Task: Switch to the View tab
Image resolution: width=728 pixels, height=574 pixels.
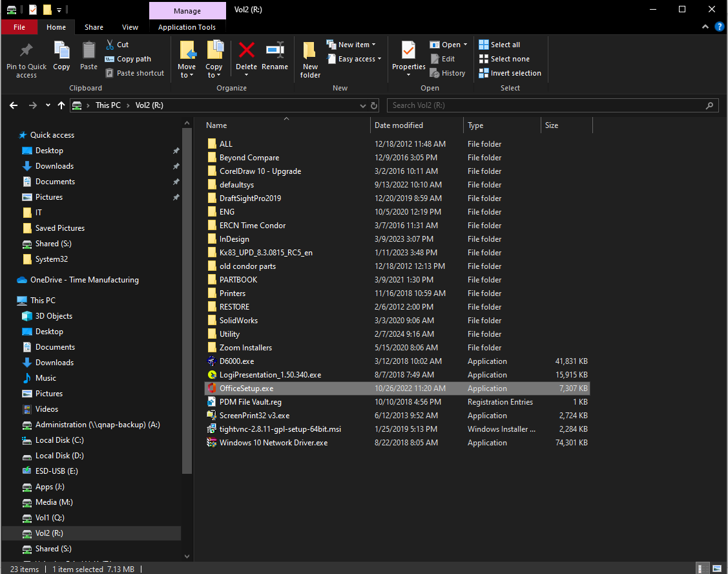Action: click(130, 27)
